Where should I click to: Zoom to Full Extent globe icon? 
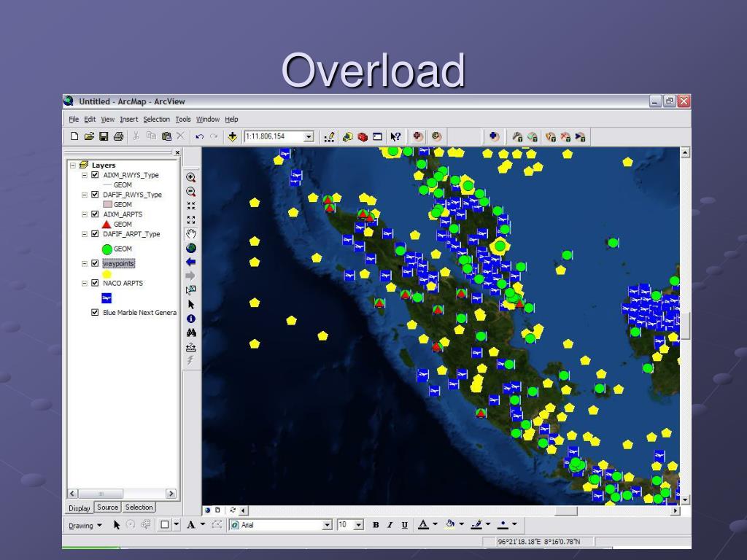(191, 248)
